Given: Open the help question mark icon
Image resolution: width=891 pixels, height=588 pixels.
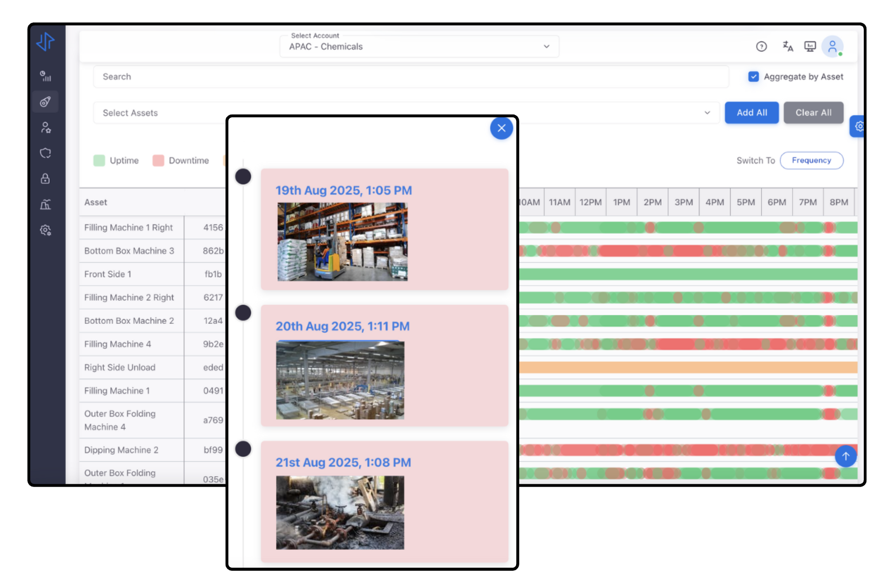Looking at the screenshot, I should [x=761, y=47].
